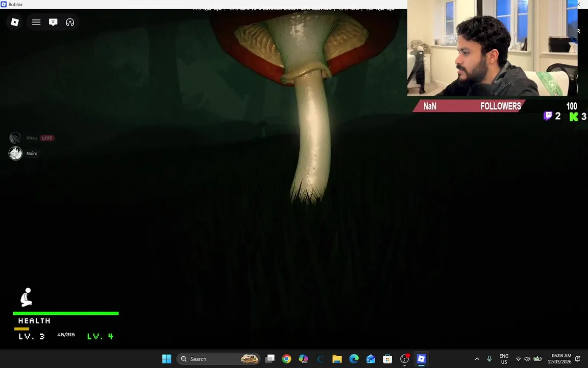Click the Roblox window title icon

click(x=4, y=4)
